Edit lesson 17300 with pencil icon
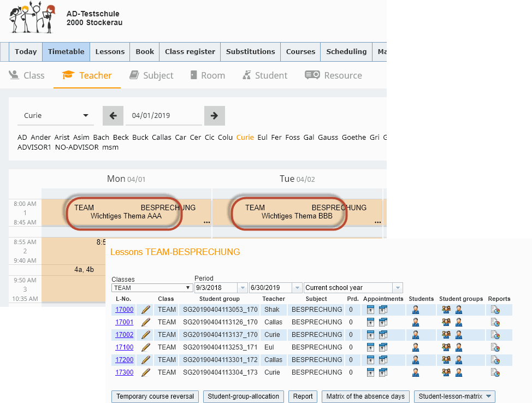532x403 pixels. (146, 372)
